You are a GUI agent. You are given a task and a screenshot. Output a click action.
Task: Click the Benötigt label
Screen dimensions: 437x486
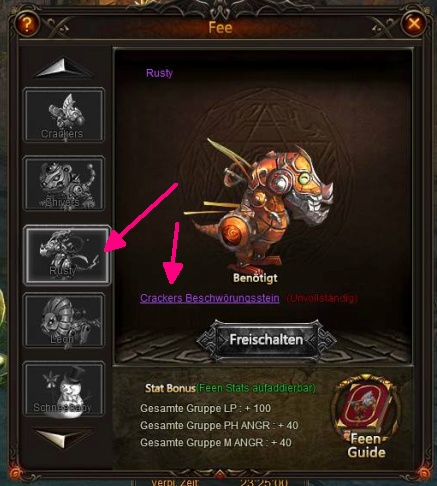coord(255,278)
